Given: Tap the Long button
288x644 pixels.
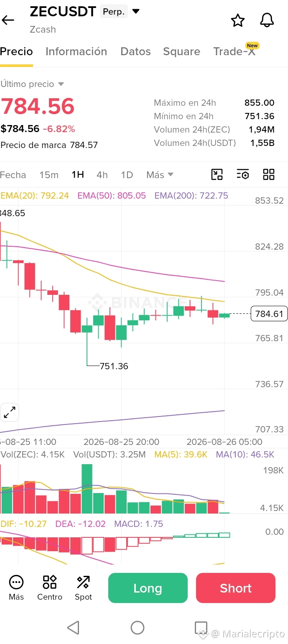Looking at the screenshot, I should (148, 588).
